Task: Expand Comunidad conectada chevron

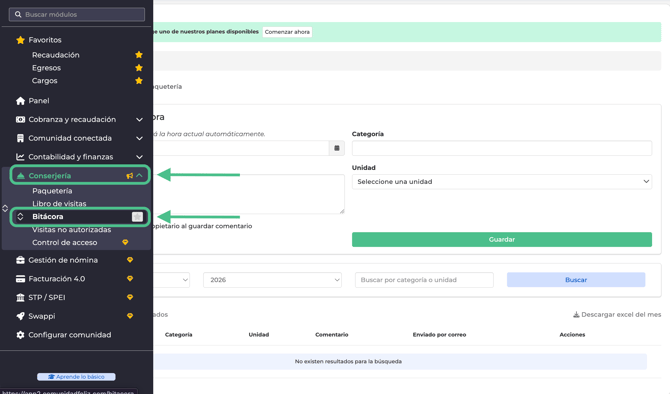Action: pyautogui.click(x=139, y=138)
